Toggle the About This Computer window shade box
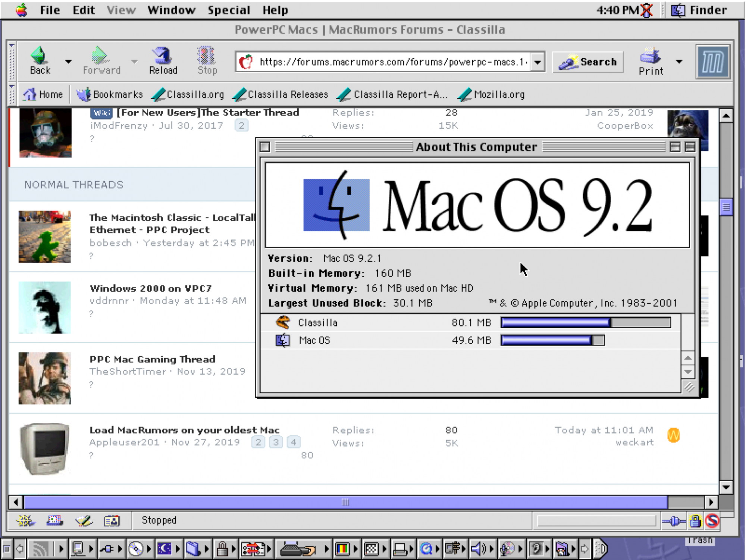 pos(690,147)
